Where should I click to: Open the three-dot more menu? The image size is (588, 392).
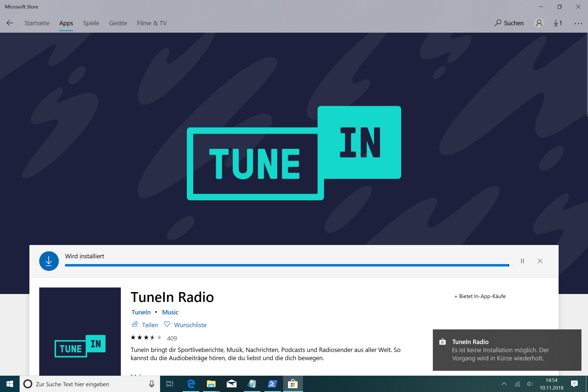click(x=578, y=23)
